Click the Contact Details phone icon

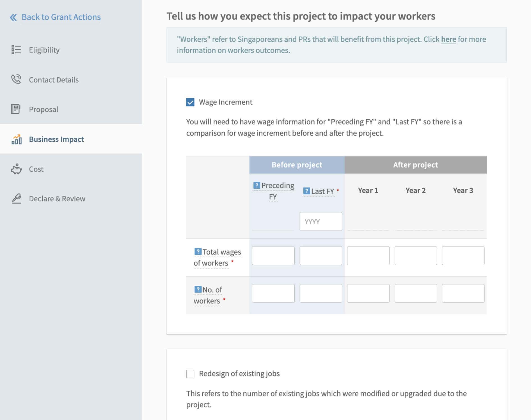click(x=16, y=79)
